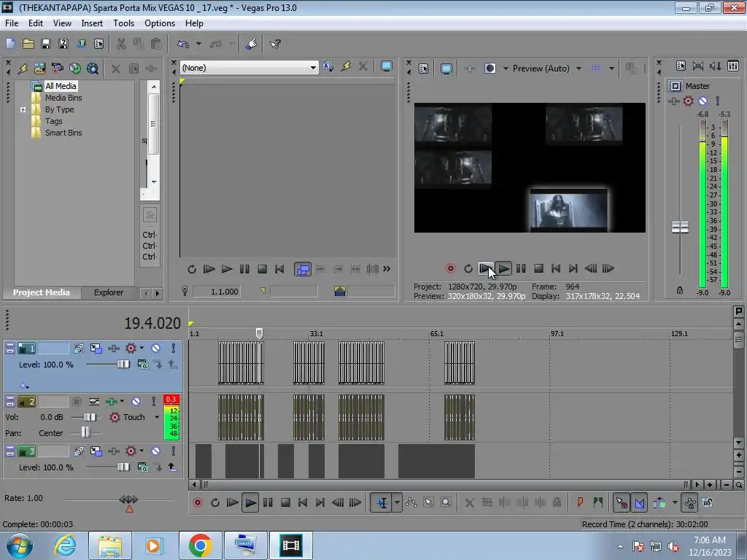This screenshot has height=560, width=747.
Task: Mute video Track 3
Action: pyautogui.click(x=156, y=451)
